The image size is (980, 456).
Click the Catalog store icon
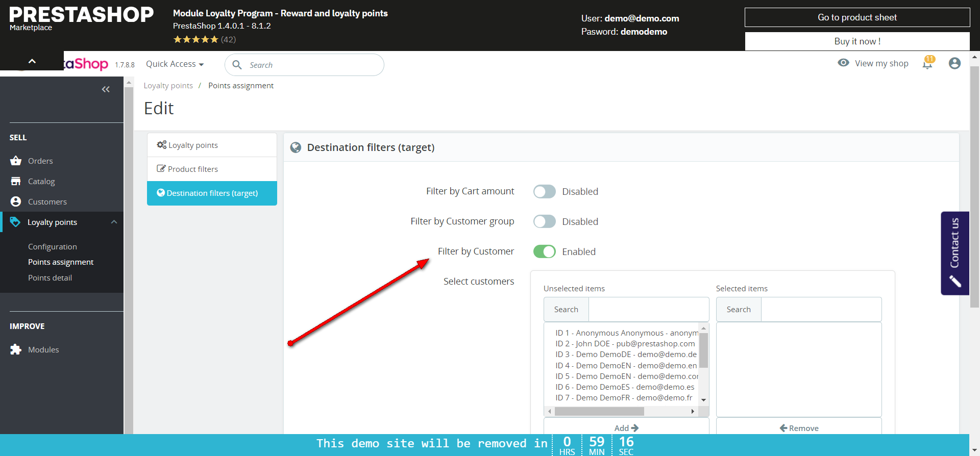click(x=16, y=181)
